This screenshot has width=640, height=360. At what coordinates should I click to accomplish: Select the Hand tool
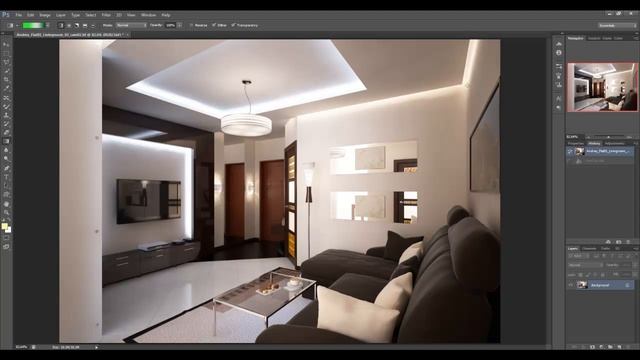(x=6, y=204)
